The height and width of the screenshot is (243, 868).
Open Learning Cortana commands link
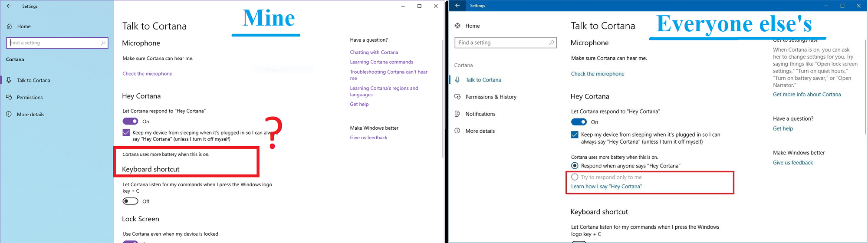point(381,62)
